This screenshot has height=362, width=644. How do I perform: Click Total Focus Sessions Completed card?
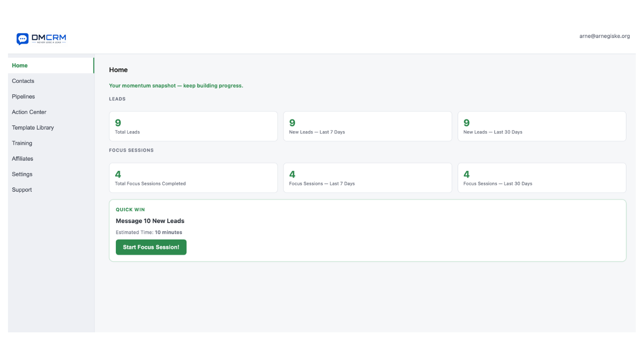tap(193, 178)
